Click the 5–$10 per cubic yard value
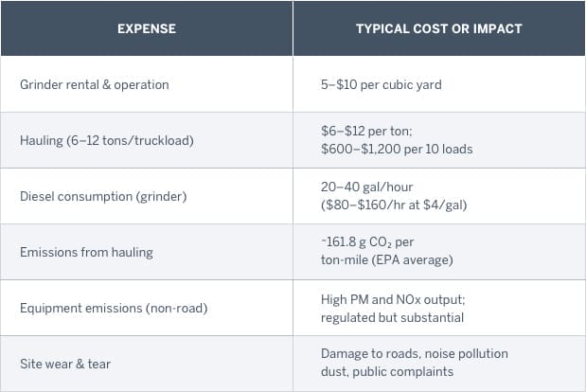Screen dimensions: 586x392 click(x=381, y=84)
